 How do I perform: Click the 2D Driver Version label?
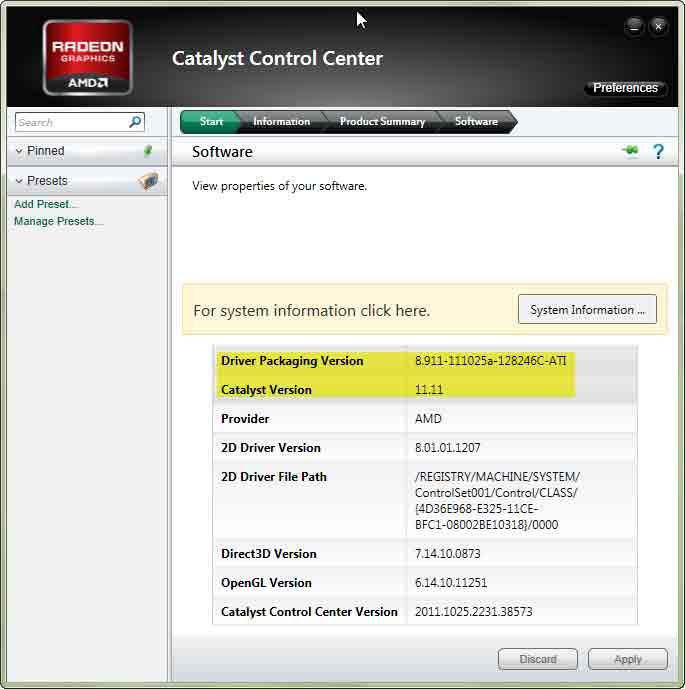coord(271,448)
